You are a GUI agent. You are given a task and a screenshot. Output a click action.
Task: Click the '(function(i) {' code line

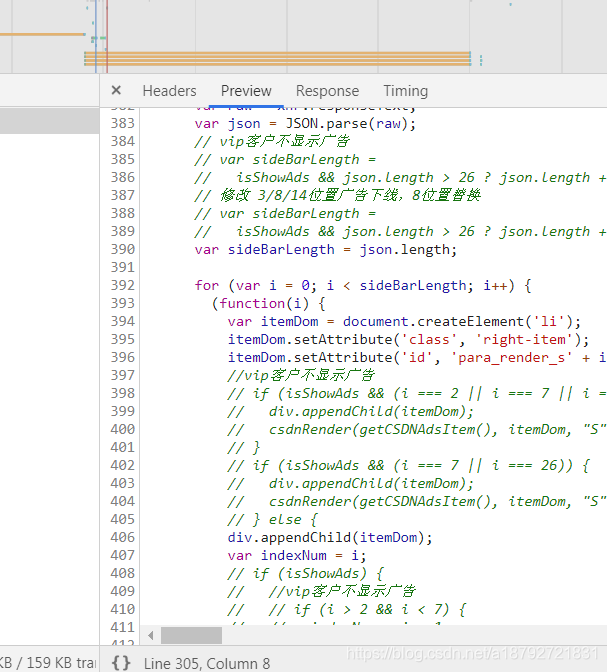(268, 303)
